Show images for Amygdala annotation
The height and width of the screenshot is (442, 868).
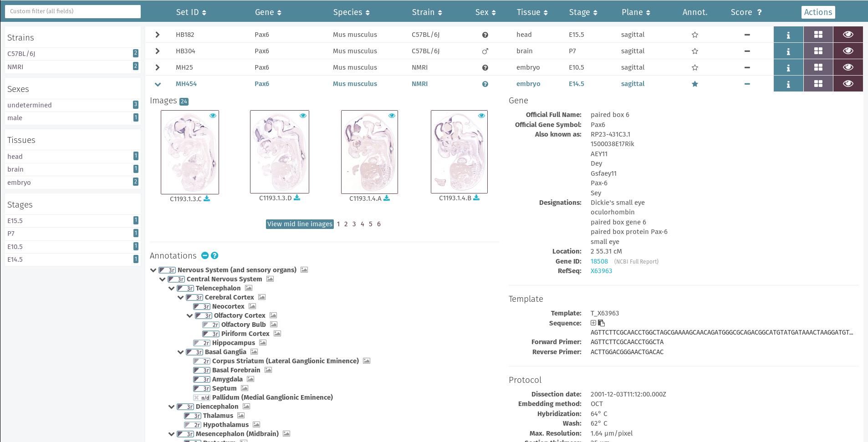coord(250,379)
